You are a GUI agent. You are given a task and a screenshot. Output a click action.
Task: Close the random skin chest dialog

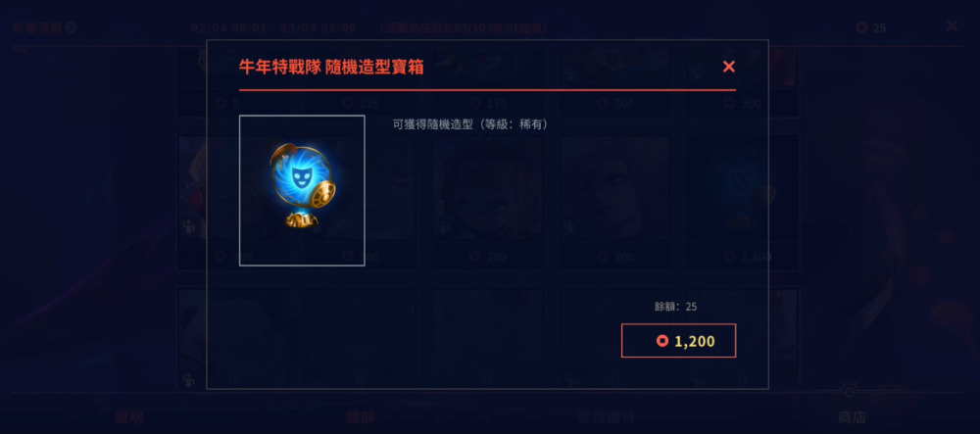[728, 67]
